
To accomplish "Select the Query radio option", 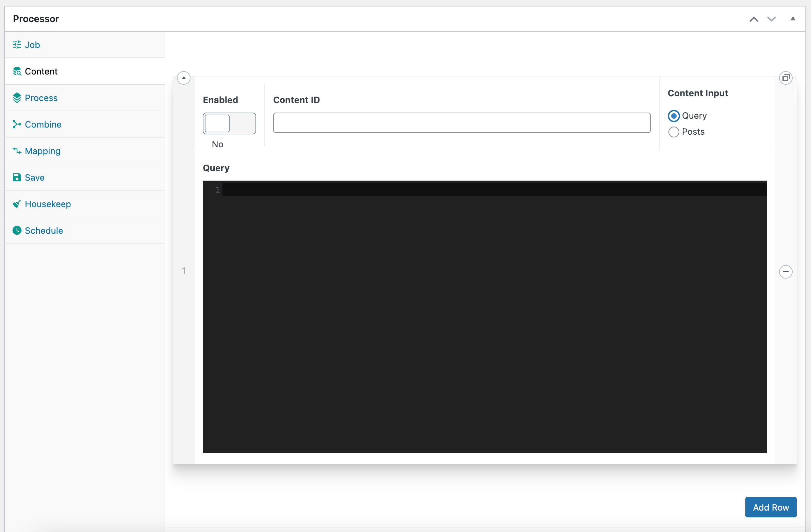I will coord(673,116).
